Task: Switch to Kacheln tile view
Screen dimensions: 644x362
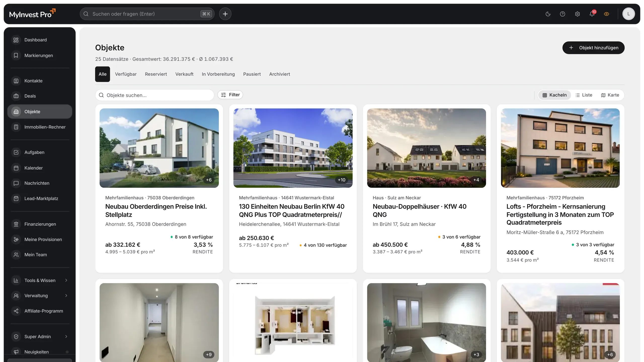Action: (x=555, y=95)
